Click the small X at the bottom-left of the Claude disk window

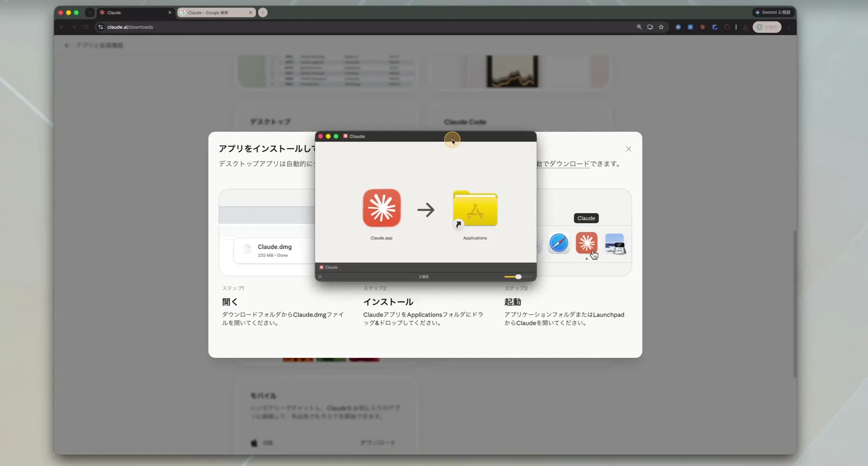[320, 277]
